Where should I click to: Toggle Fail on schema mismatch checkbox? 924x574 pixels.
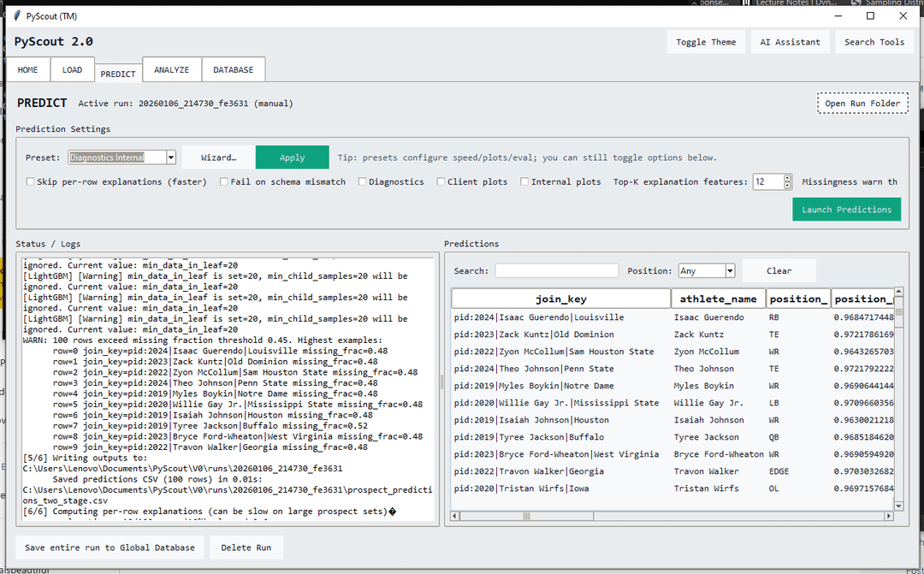pos(224,182)
